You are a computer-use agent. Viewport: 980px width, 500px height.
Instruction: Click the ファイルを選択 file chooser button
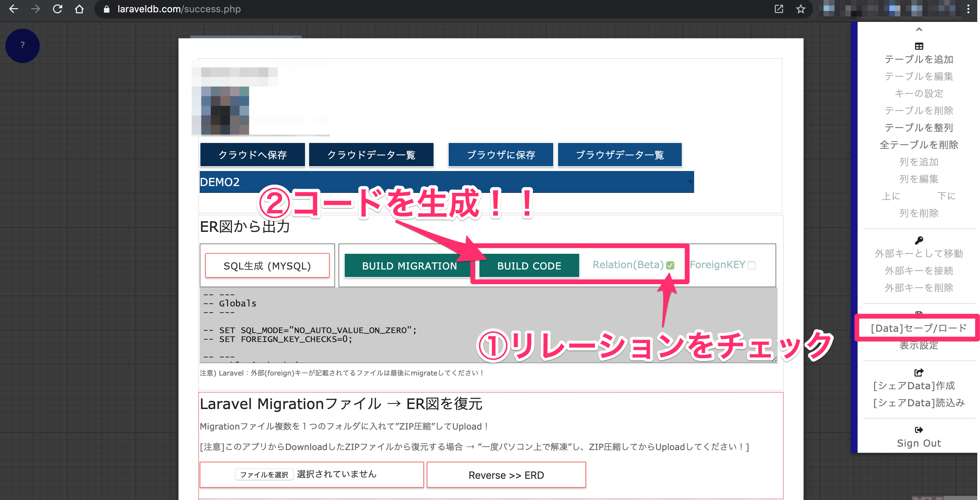click(x=264, y=474)
